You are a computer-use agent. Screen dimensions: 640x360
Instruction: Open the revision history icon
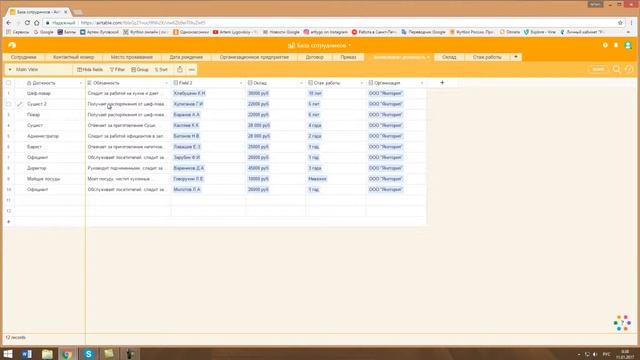point(629,69)
